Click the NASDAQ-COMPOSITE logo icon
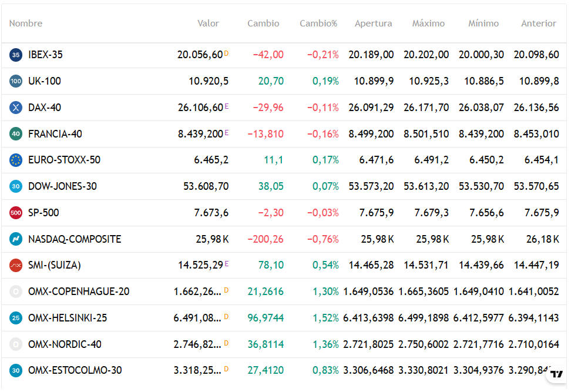 coord(16,239)
